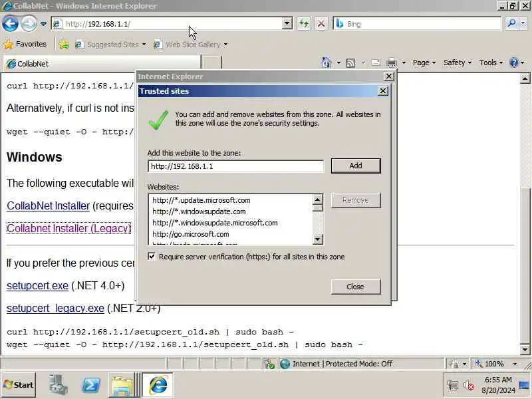Open the Windows Start menu

pos(19,385)
